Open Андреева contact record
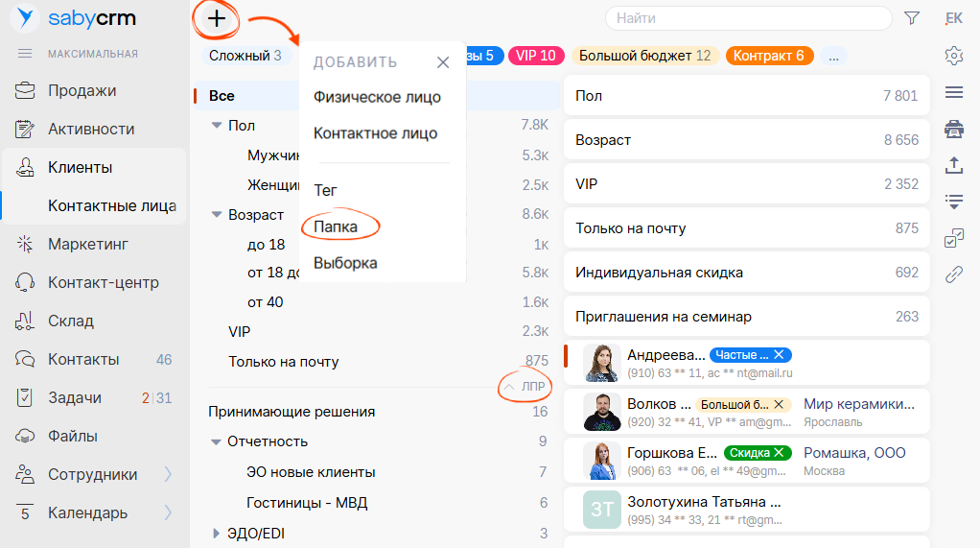 pyautogui.click(x=665, y=355)
